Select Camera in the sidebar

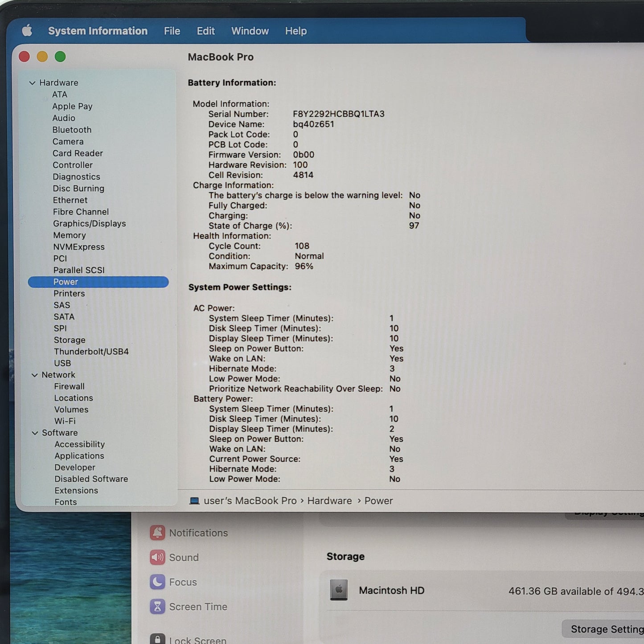click(68, 141)
